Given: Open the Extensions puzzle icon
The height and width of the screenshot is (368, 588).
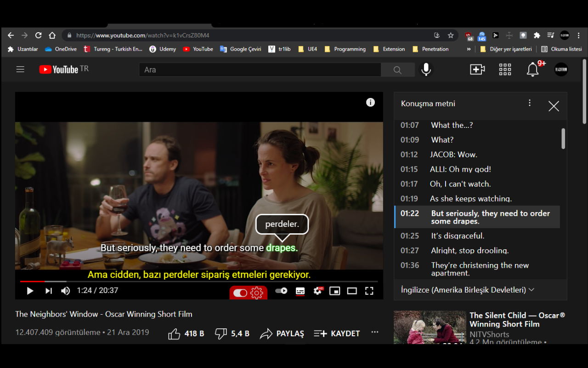Looking at the screenshot, I should pyautogui.click(x=537, y=35).
